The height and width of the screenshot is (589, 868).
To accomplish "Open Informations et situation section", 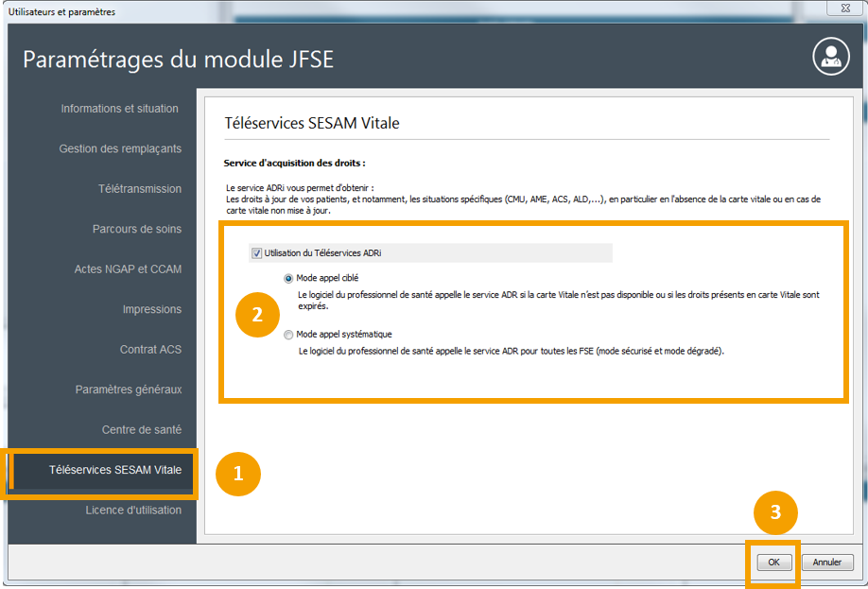I will (x=119, y=109).
